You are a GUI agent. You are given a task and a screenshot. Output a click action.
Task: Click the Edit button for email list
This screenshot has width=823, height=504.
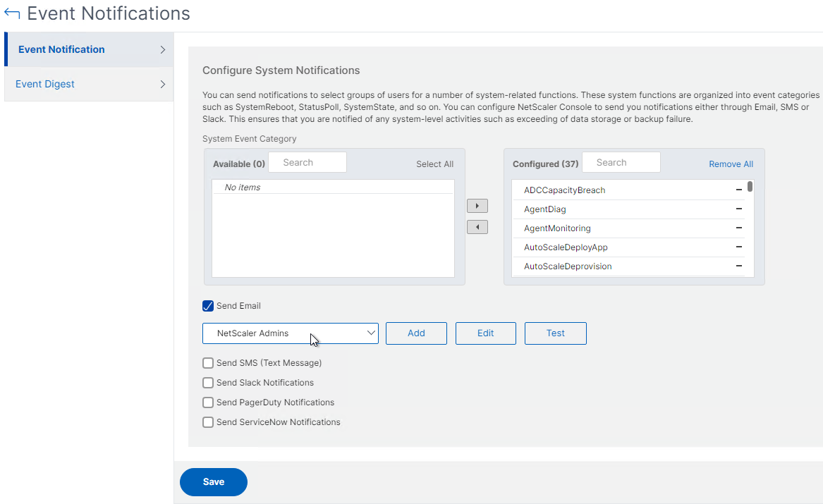[485, 333]
